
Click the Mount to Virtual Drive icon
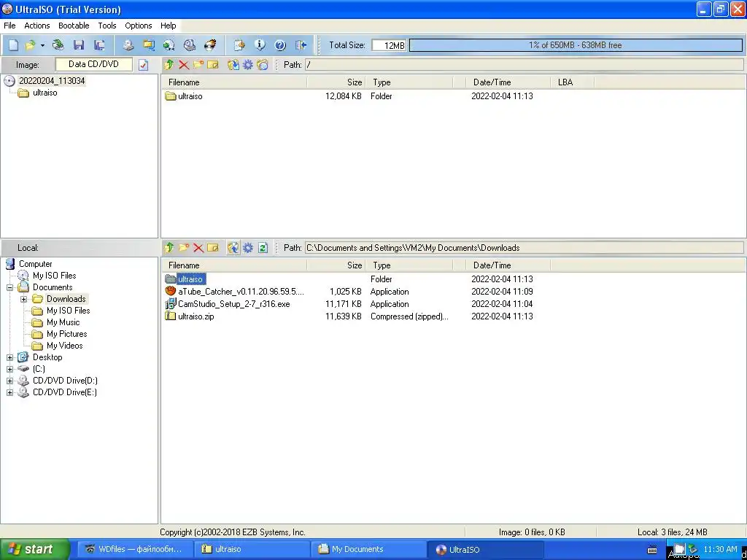[190, 45]
